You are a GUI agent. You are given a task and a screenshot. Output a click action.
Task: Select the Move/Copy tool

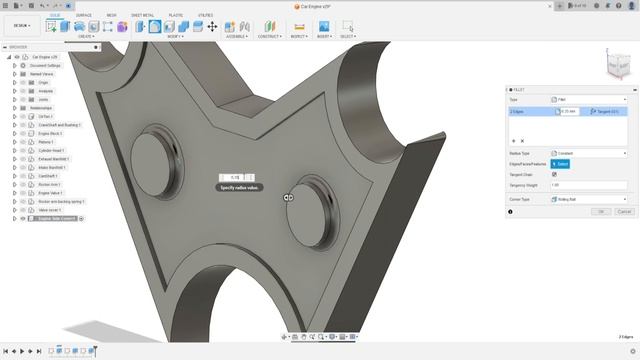(x=212, y=27)
